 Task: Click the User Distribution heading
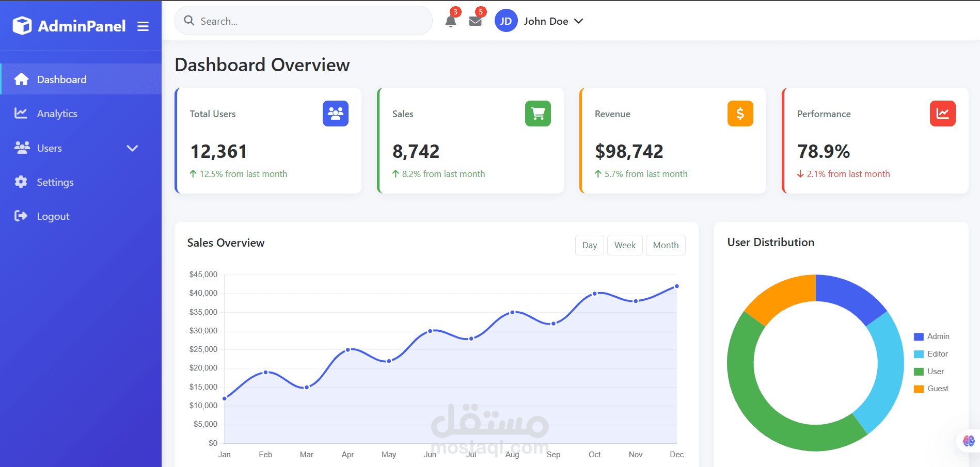(771, 242)
